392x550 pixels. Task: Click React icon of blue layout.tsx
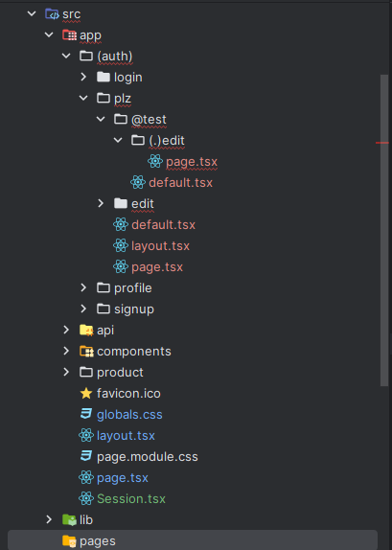tap(86, 436)
